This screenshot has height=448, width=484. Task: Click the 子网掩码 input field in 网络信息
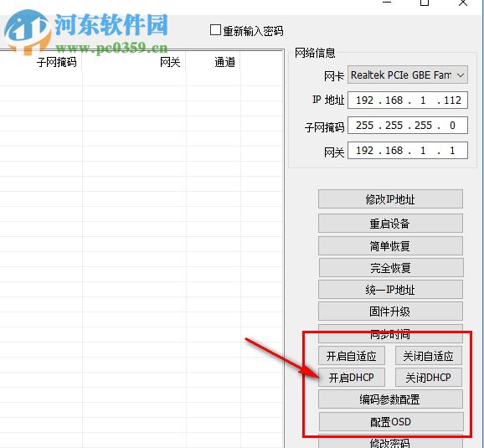(408, 126)
